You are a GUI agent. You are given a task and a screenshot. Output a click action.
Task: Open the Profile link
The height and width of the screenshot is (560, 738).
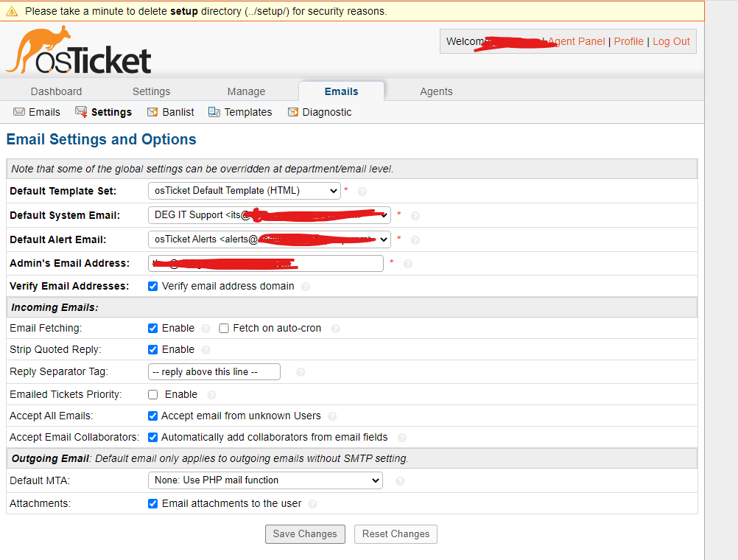click(628, 41)
